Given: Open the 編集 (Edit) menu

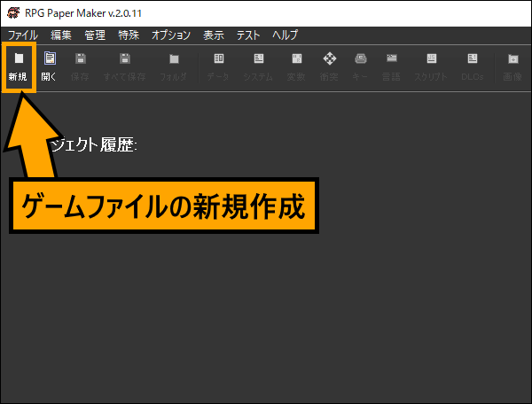Looking at the screenshot, I should (x=61, y=35).
